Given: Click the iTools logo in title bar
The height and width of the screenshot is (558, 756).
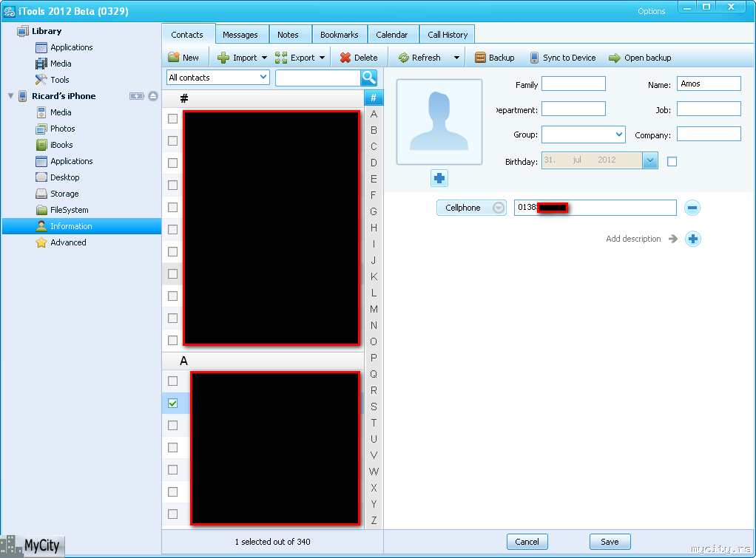Looking at the screenshot, I should pos(9,11).
